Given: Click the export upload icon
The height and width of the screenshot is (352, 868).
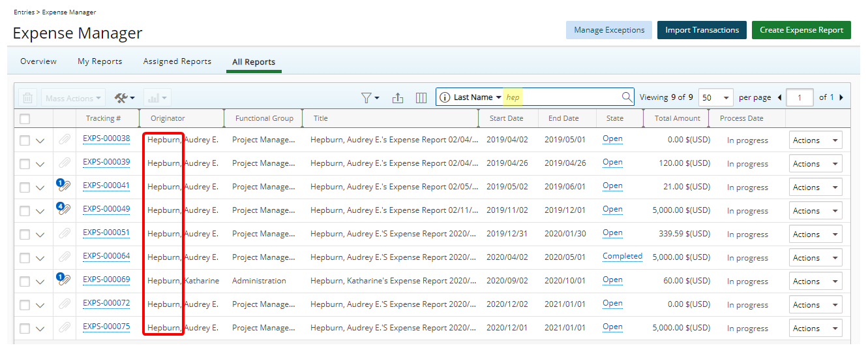Looking at the screenshot, I should (398, 98).
